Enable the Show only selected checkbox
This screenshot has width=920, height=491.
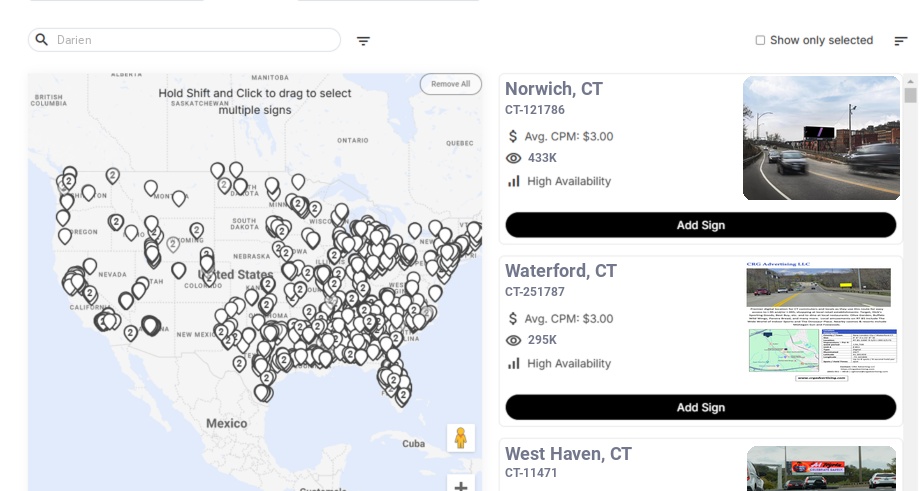coord(760,41)
